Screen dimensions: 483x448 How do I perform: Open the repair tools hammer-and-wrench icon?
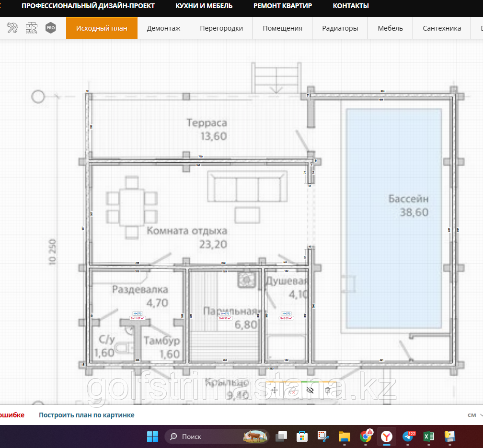click(12, 28)
